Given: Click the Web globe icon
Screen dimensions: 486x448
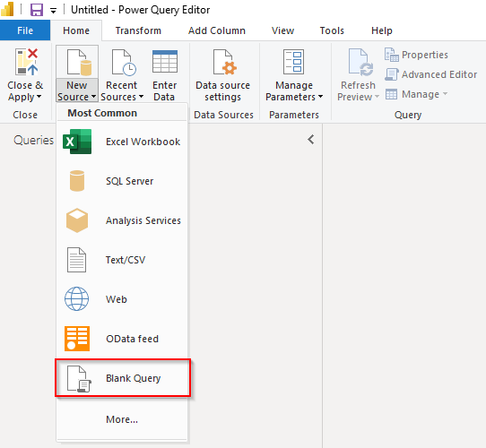Looking at the screenshot, I should click(76, 299).
